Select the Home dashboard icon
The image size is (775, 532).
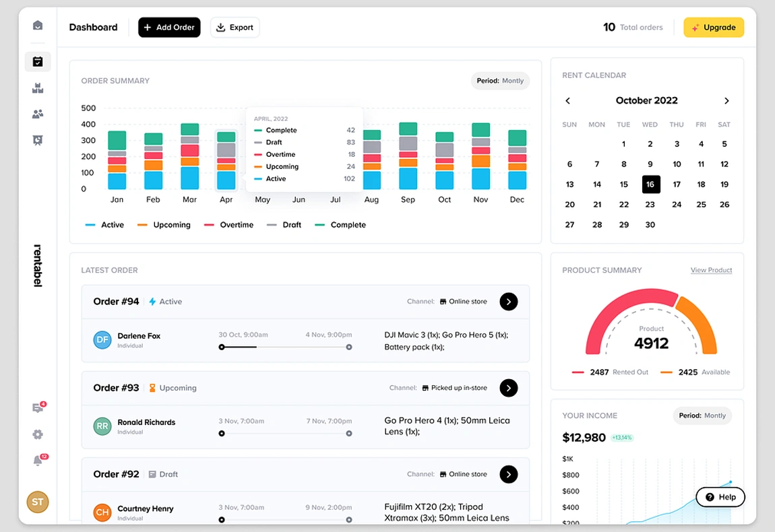[x=38, y=25]
